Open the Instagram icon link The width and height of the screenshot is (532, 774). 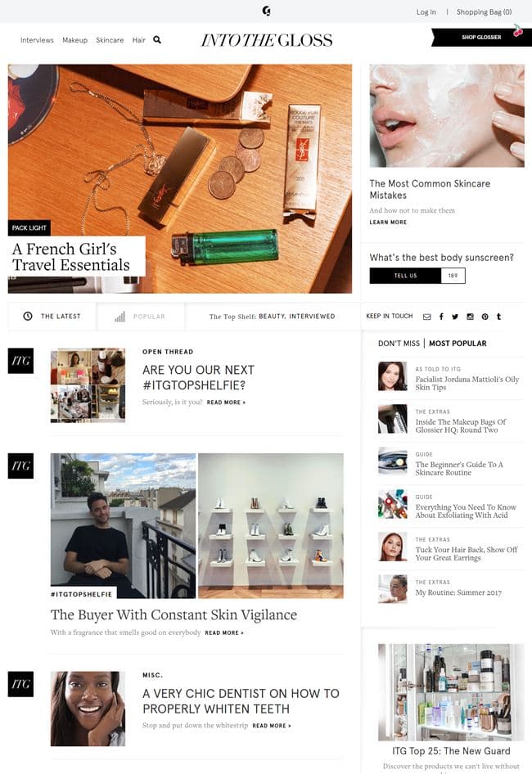tap(471, 317)
